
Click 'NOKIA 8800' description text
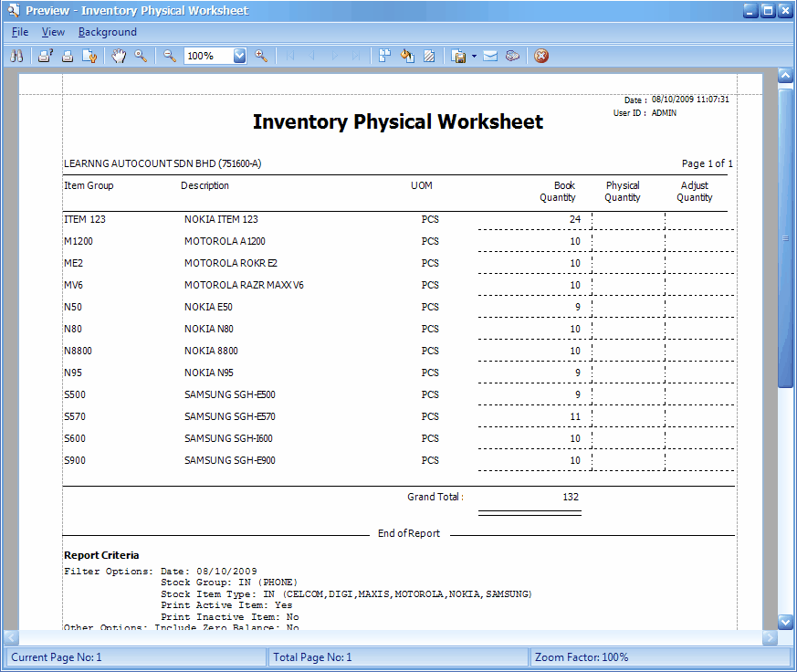tap(211, 351)
